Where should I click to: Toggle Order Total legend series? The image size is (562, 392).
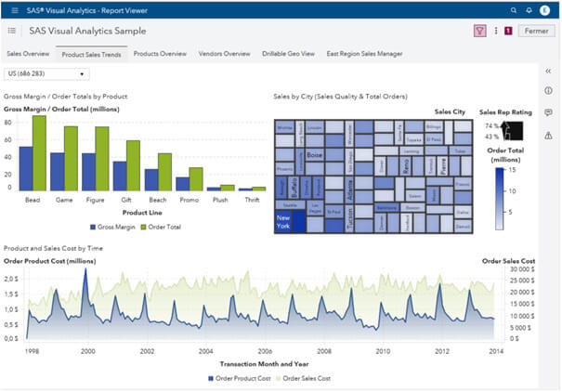[161, 227]
